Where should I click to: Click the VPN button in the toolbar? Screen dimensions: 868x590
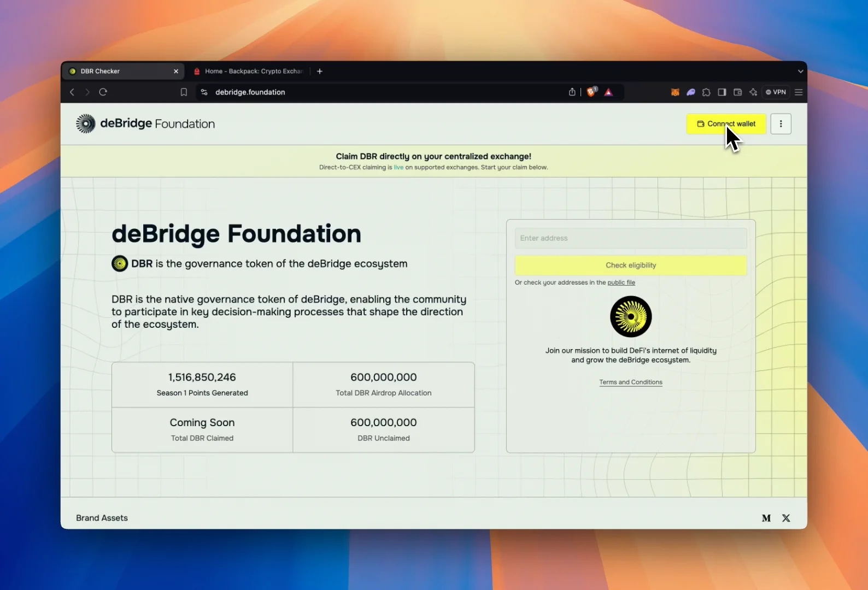pyautogui.click(x=776, y=92)
